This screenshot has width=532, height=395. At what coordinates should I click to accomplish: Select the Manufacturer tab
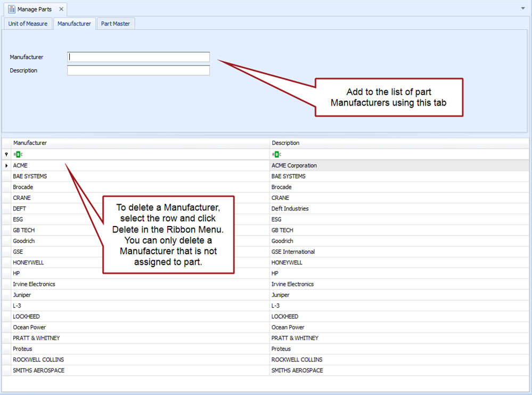74,23
